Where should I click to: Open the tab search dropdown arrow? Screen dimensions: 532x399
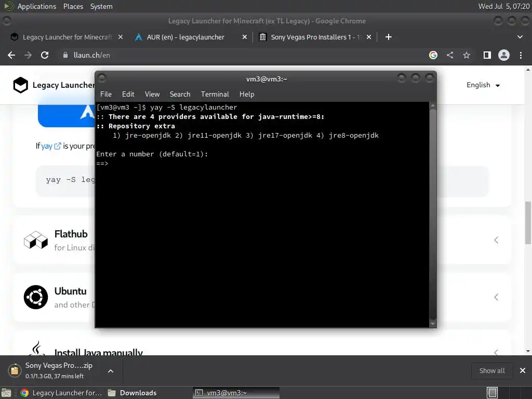520,37
